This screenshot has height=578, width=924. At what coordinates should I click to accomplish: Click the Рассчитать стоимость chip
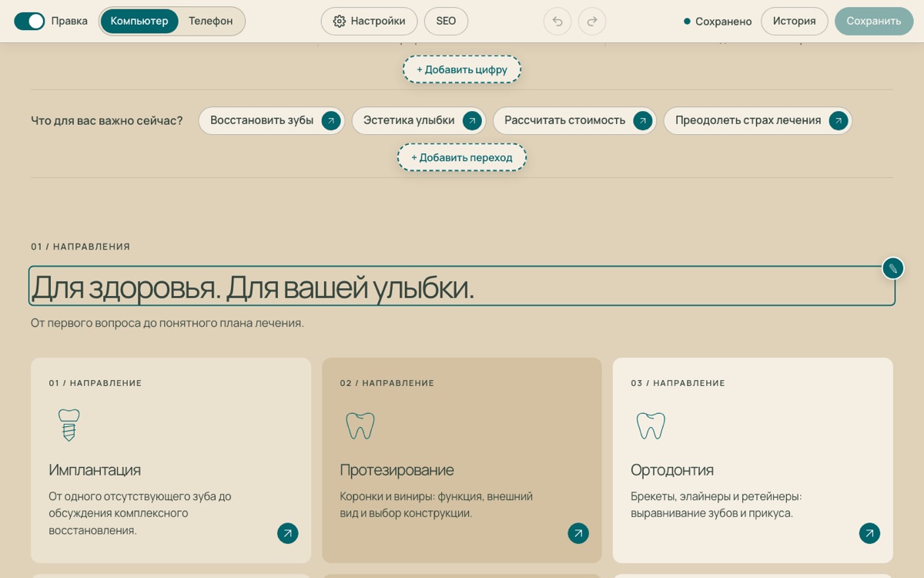click(574, 120)
